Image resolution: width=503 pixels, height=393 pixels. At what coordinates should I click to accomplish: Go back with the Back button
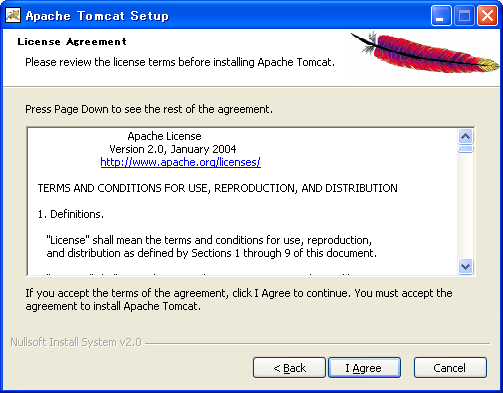tap(289, 368)
